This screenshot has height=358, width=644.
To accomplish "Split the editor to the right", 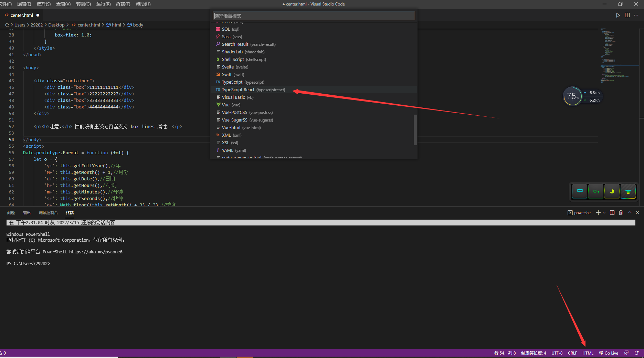I will pyautogui.click(x=627, y=15).
